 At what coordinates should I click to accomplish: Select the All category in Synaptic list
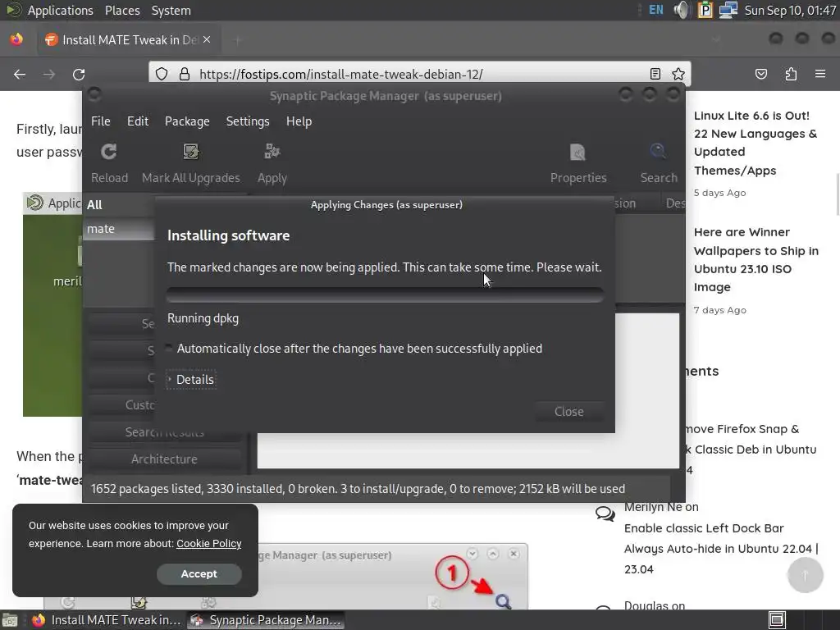pos(119,204)
